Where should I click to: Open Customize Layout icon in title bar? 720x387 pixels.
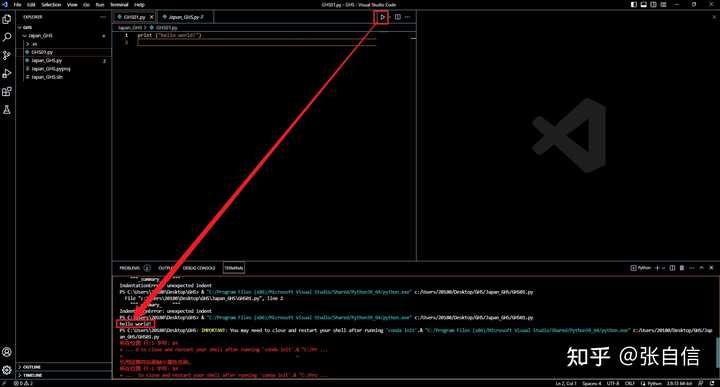coord(664,5)
